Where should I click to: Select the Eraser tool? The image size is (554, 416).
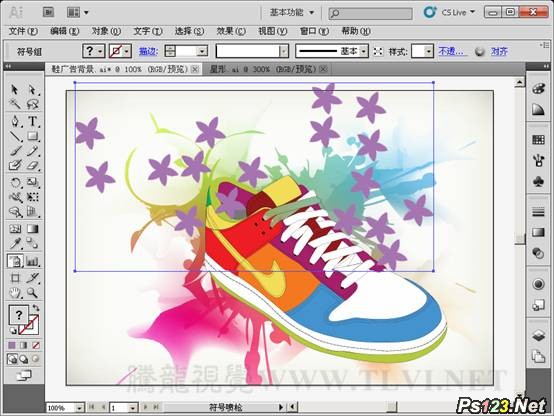32,165
